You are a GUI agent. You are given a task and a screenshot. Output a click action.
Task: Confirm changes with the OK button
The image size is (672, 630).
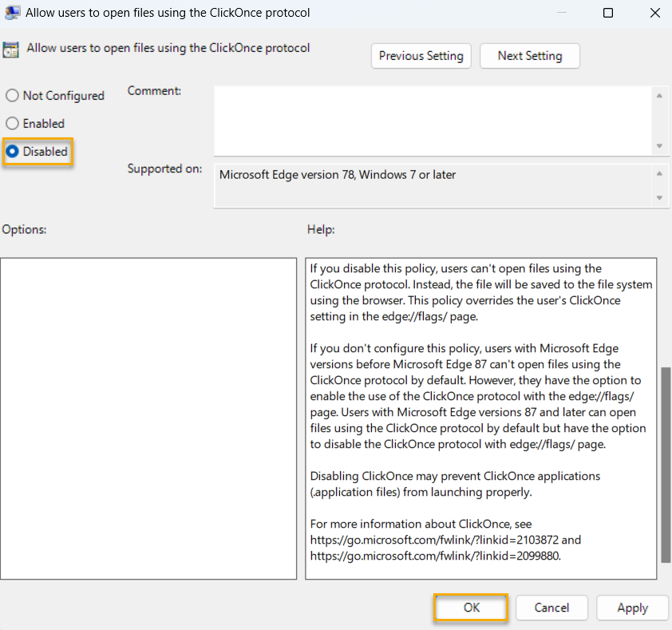point(470,608)
